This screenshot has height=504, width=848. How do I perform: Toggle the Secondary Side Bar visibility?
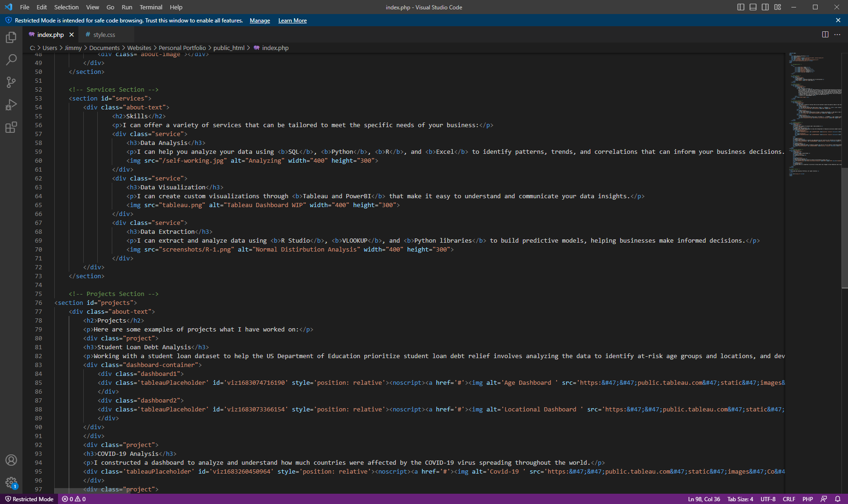pos(765,7)
